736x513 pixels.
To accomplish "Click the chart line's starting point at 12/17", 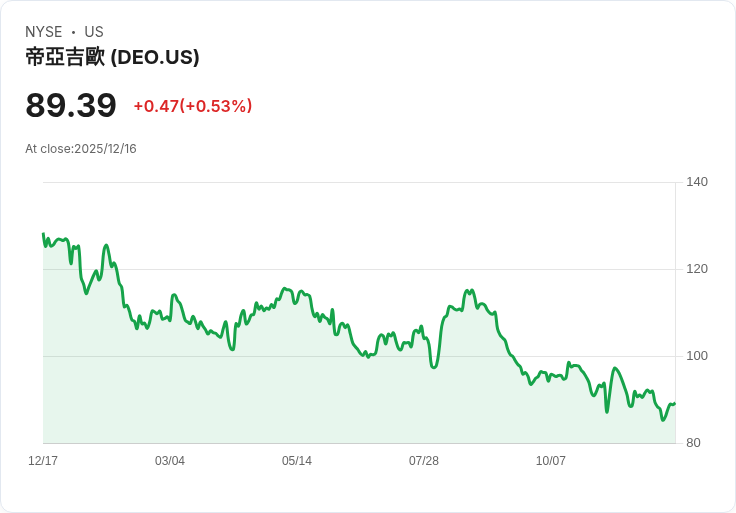I will [44, 234].
